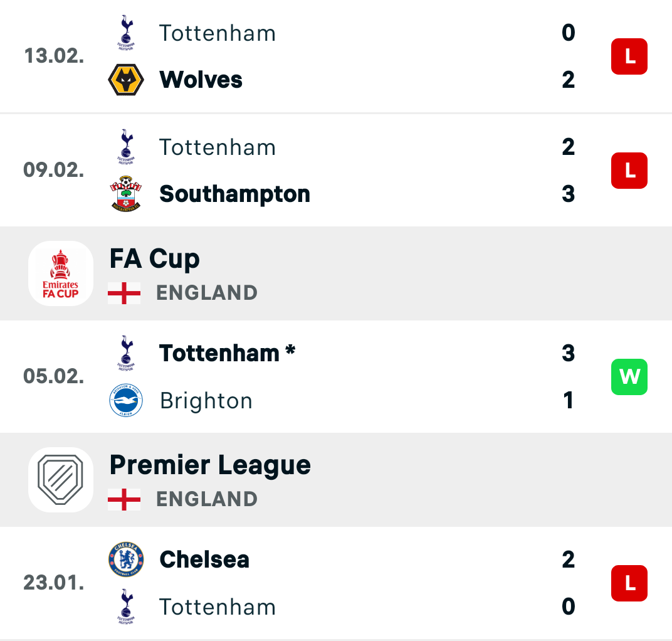Click the England flag under FA Cup
This screenshot has width=672, height=641.
124,294
